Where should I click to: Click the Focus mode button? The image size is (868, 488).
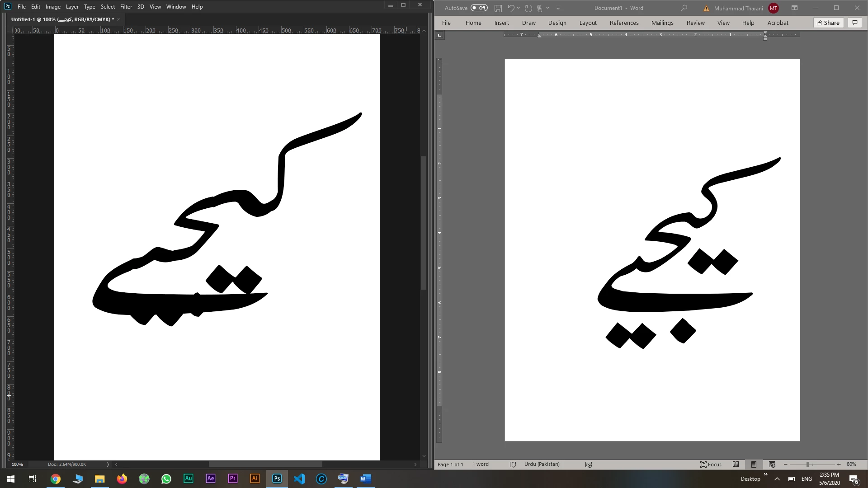click(x=711, y=465)
